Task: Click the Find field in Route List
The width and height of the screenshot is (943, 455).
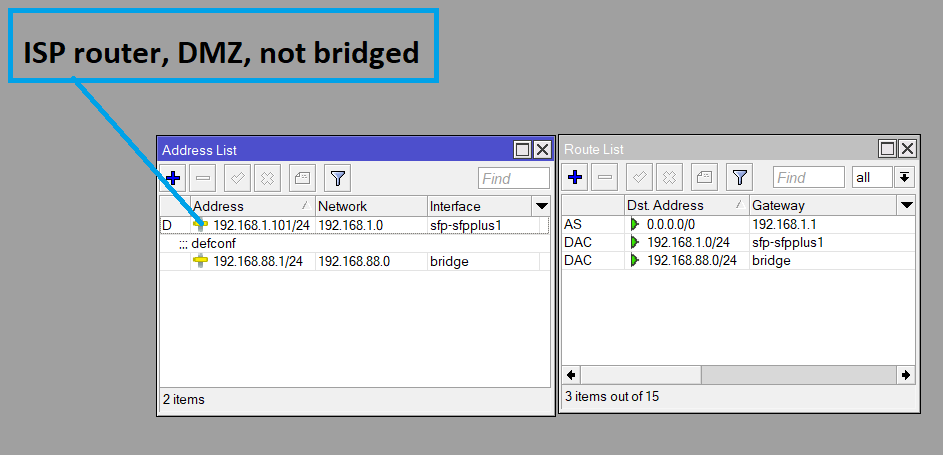Action: [809, 177]
